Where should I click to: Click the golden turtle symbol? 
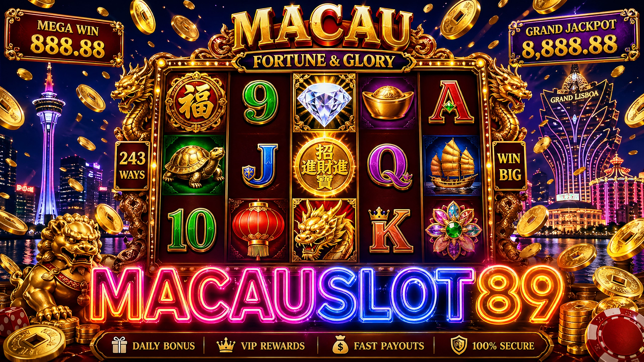pyautogui.click(x=194, y=165)
